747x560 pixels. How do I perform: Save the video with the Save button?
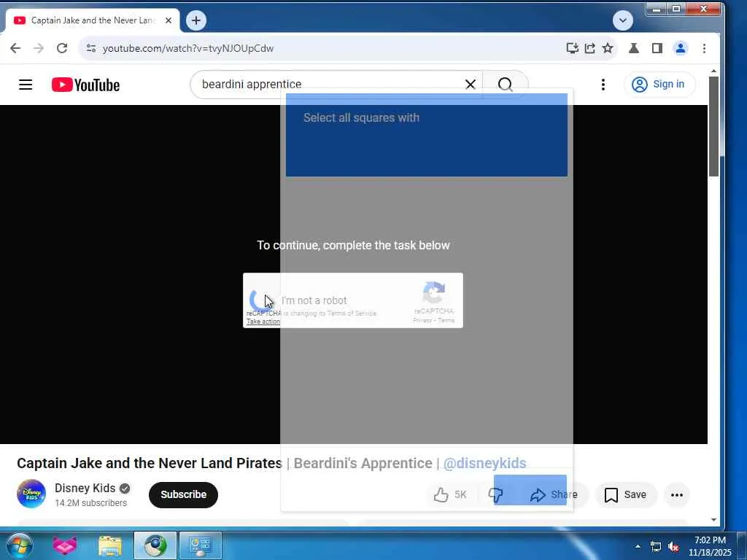pyautogui.click(x=625, y=495)
